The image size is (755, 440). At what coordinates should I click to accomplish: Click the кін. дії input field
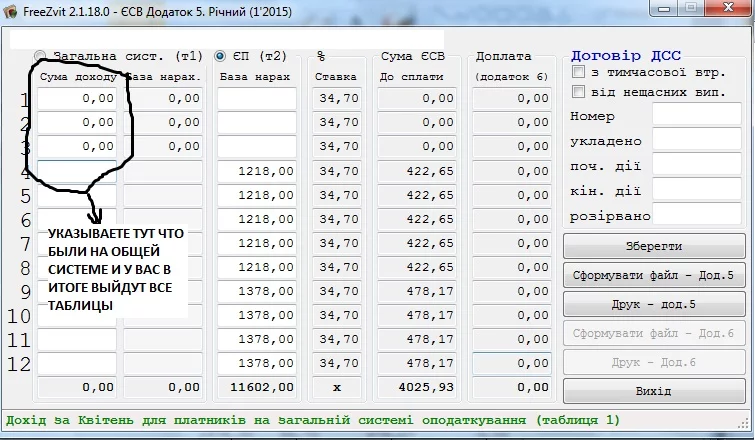[697, 190]
